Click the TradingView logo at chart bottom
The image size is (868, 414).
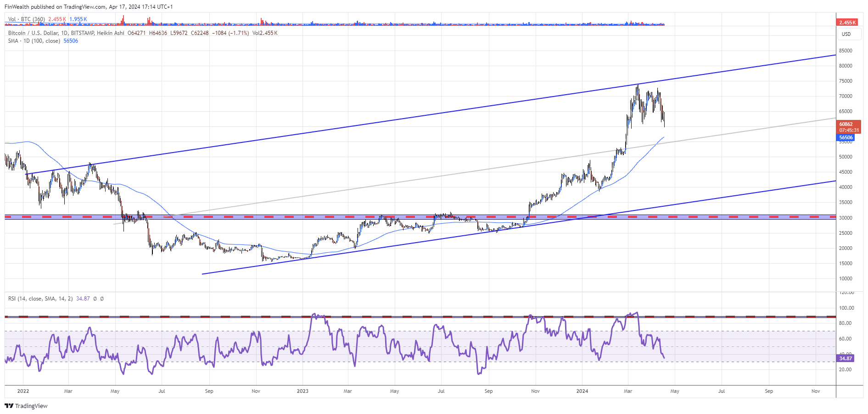coord(26,406)
